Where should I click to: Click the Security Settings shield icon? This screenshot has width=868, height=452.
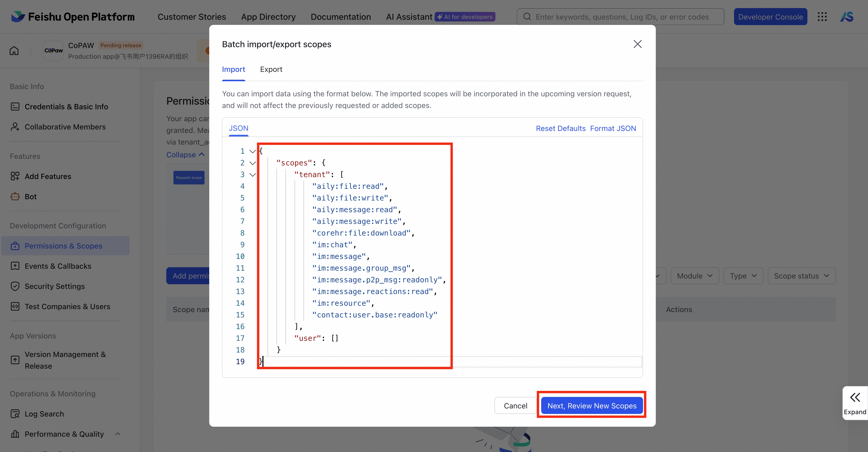[16, 286]
